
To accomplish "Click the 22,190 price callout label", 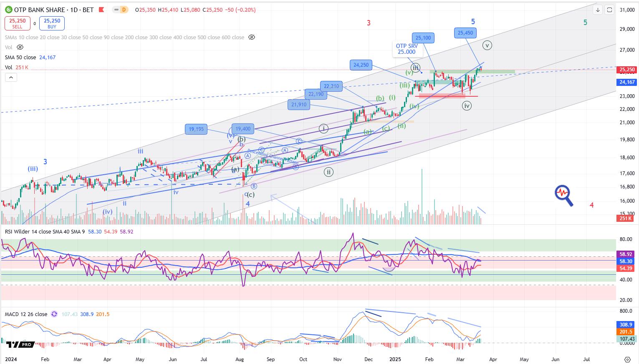I will 316,94.
